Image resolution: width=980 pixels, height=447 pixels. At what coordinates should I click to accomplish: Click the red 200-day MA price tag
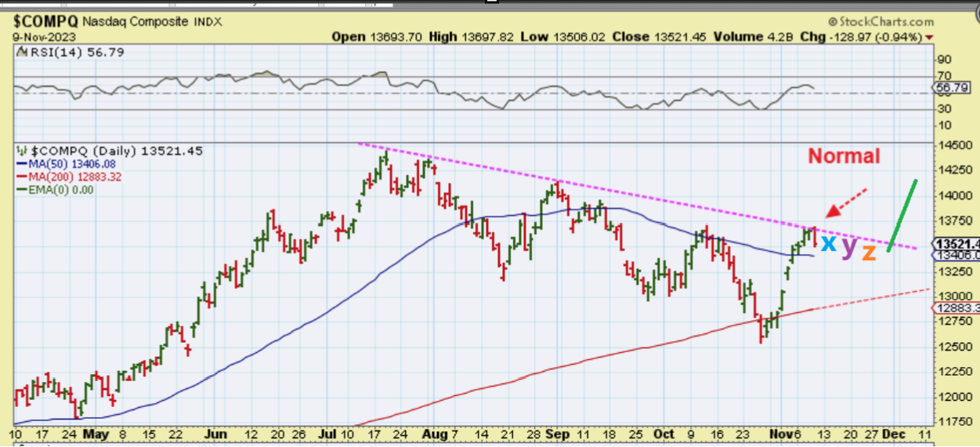956,308
